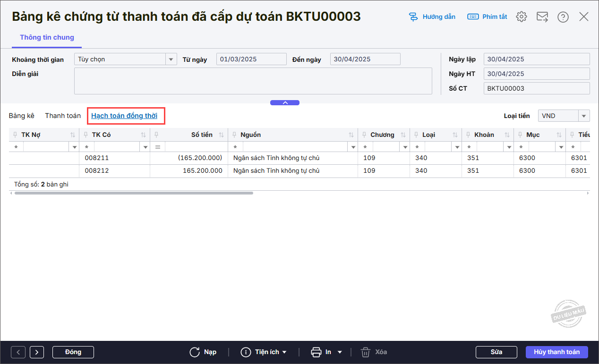This screenshot has width=599, height=364.
Task: Open the help question mark icon
Action: click(563, 17)
